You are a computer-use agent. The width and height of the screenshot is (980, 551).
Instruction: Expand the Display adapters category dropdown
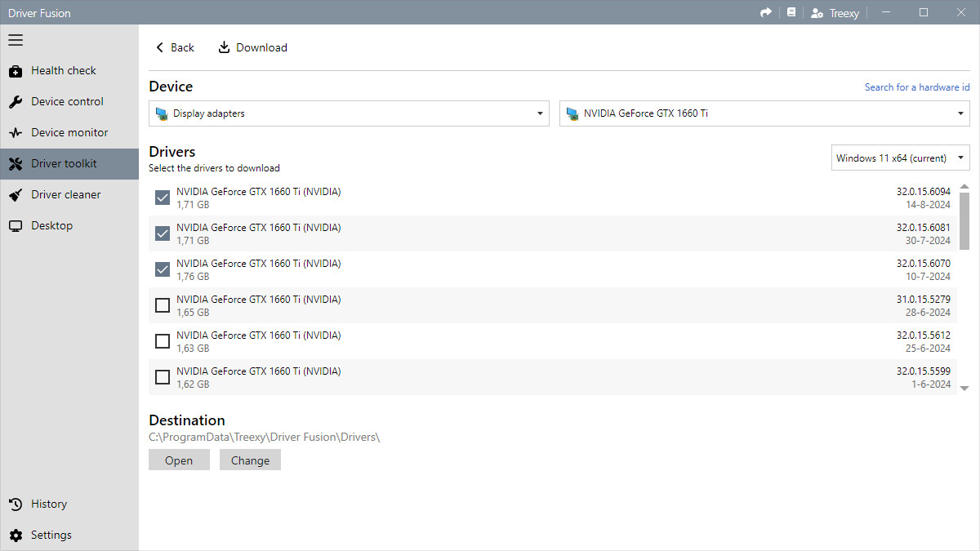coord(349,113)
